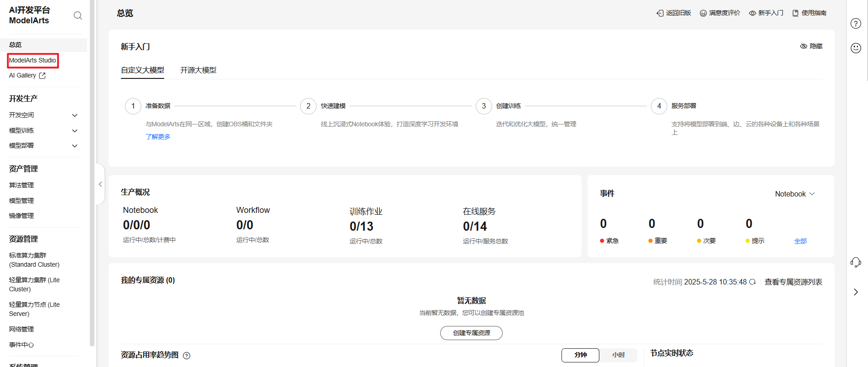Image resolution: width=868 pixels, height=367 pixels.
Task: Click step 4 circle 服务部署
Action: [659, 106]
